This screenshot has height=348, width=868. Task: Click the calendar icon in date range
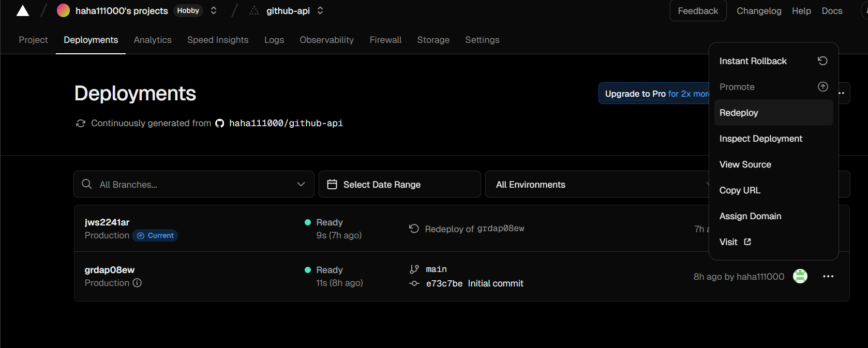click(x=332, y=185)
